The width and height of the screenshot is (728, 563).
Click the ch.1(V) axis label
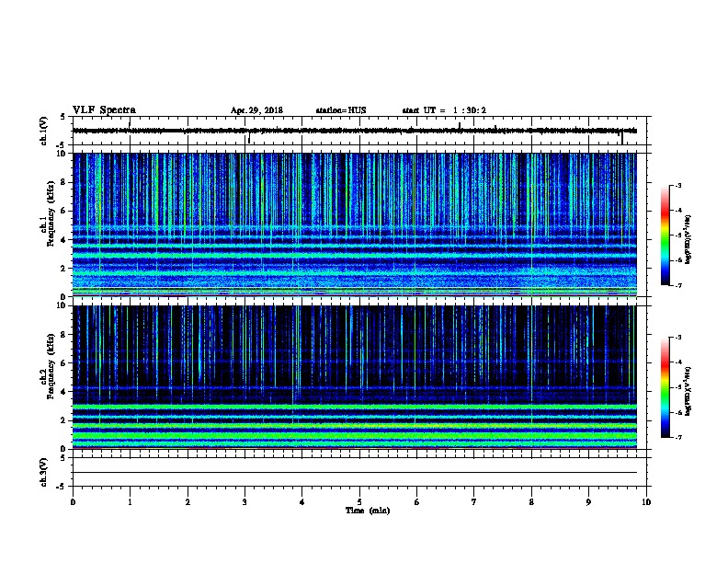point(43,131)
